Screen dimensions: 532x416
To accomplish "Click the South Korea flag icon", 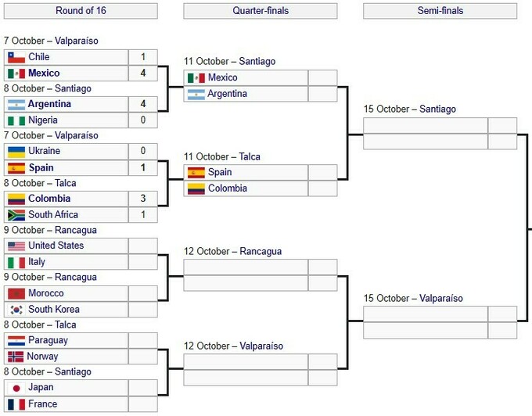I will (16, 310).
